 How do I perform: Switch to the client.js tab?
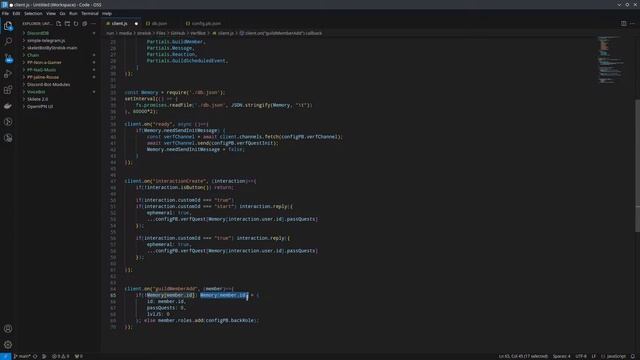119,24
